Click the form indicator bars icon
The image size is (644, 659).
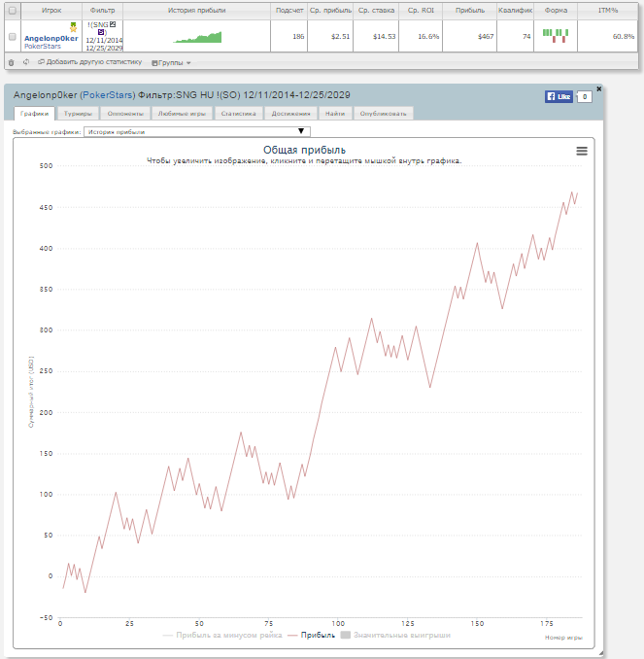[556, 35]
